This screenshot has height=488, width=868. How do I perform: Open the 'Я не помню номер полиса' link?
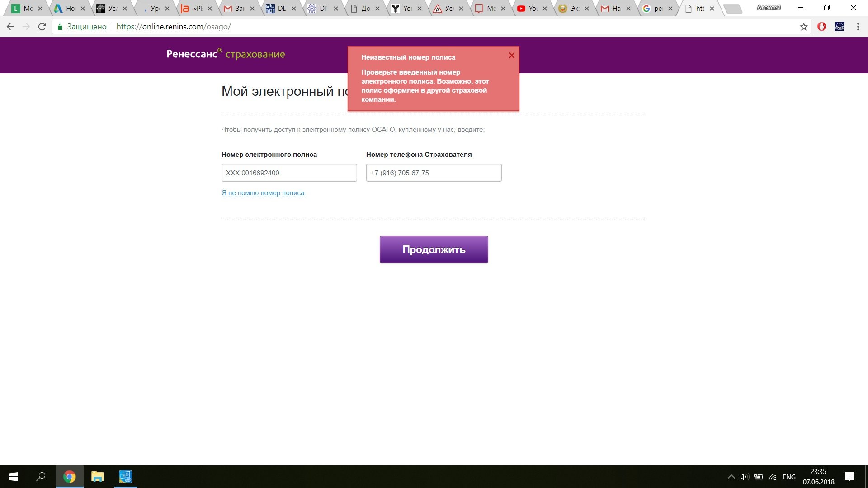pyautogui.click(x=263, y=193)
